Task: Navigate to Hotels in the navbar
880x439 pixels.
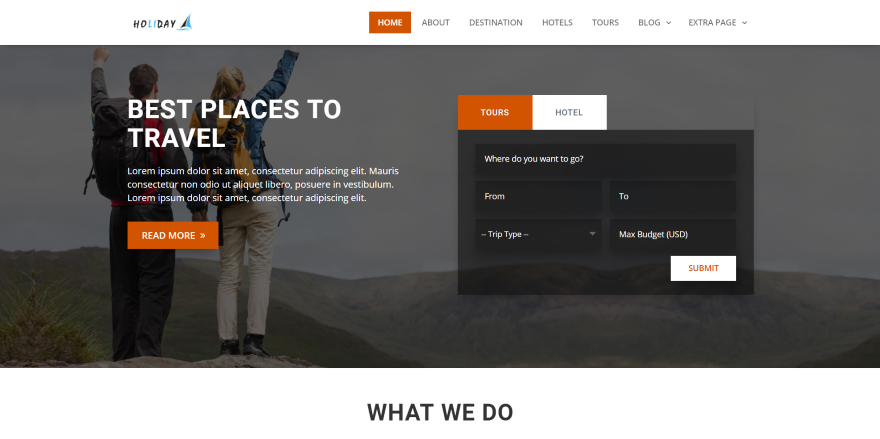Action: click(x=557, y=22)
